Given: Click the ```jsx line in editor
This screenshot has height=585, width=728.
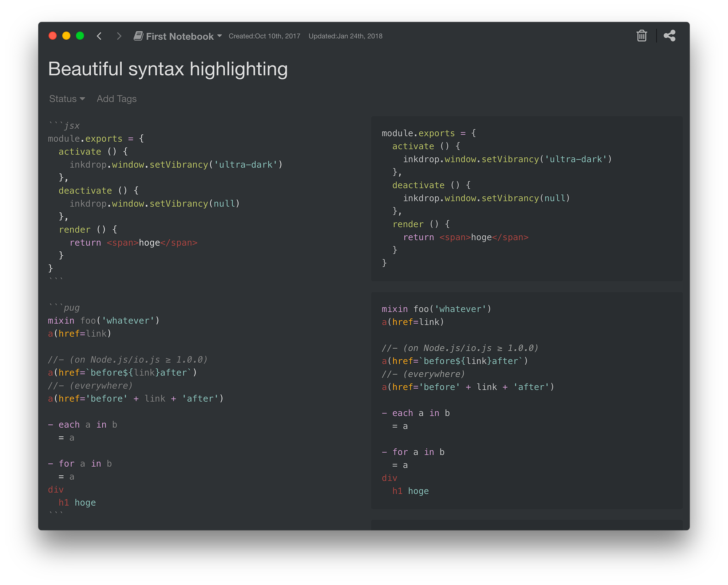Looking at the screenshot, I should tap(64, 126).
